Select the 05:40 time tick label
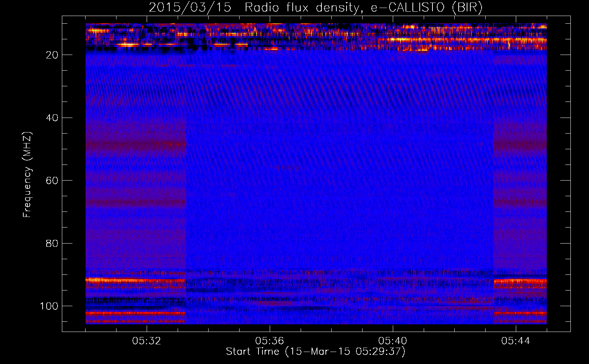Image resolution: width=589 pixels, height=364 pixels. click(x=392, y=341)
